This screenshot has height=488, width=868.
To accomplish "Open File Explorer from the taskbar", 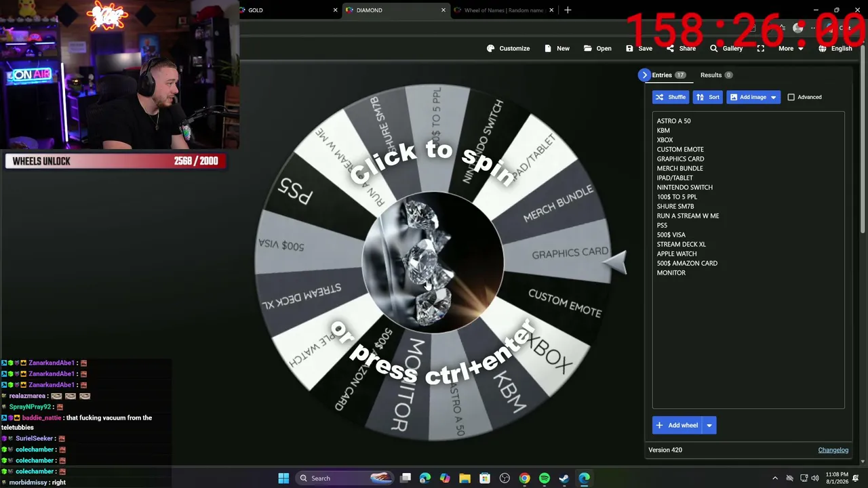I will click(465, 479).
